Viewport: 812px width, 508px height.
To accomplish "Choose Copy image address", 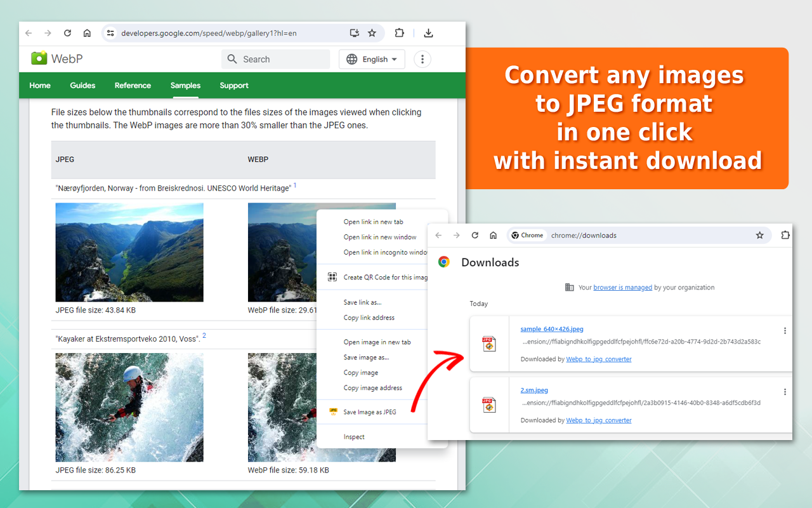I will (x=373, y=388).
